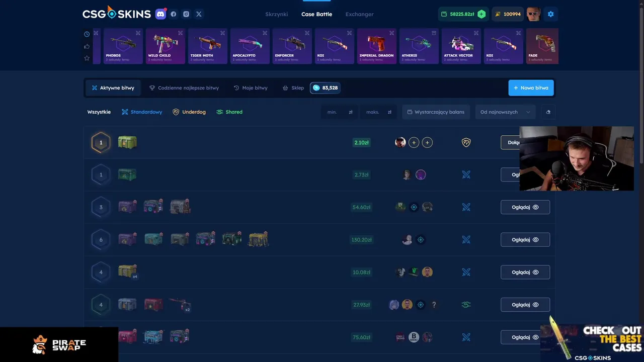
Task: Select the recent drops clock icon
Action: (x=87, y=34)
